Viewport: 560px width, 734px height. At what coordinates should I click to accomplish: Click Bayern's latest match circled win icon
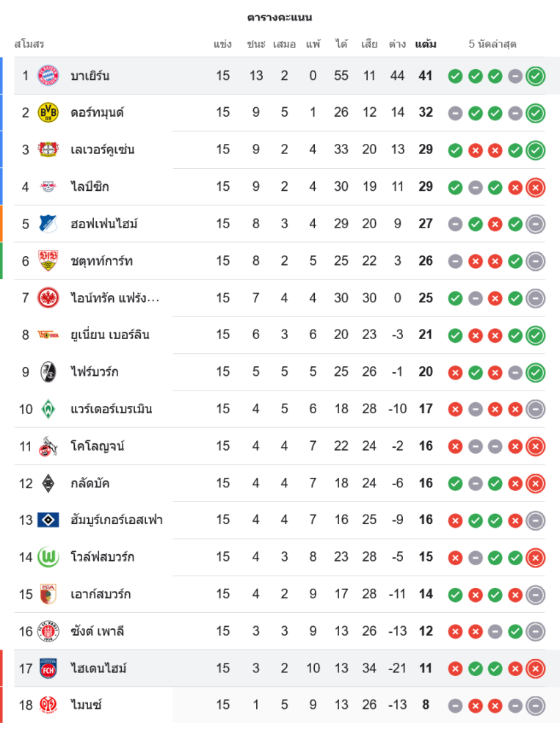click(x=536, y=76)
